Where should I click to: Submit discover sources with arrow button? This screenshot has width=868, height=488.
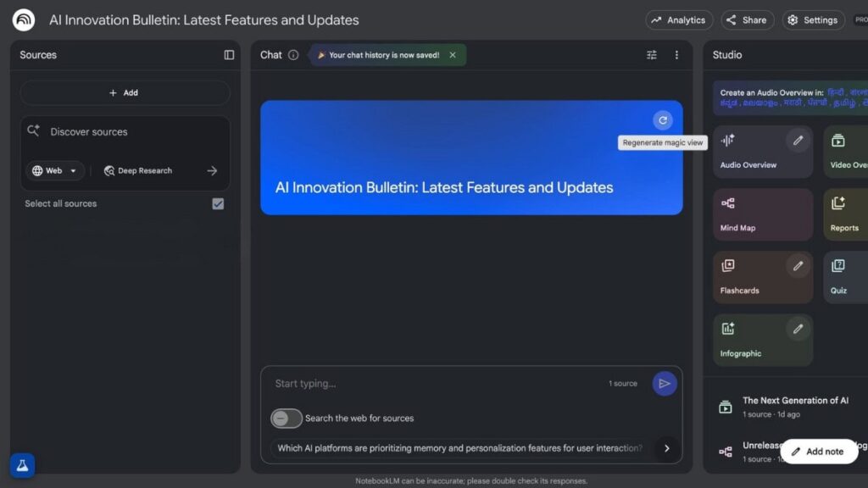(x=212, y=171)
